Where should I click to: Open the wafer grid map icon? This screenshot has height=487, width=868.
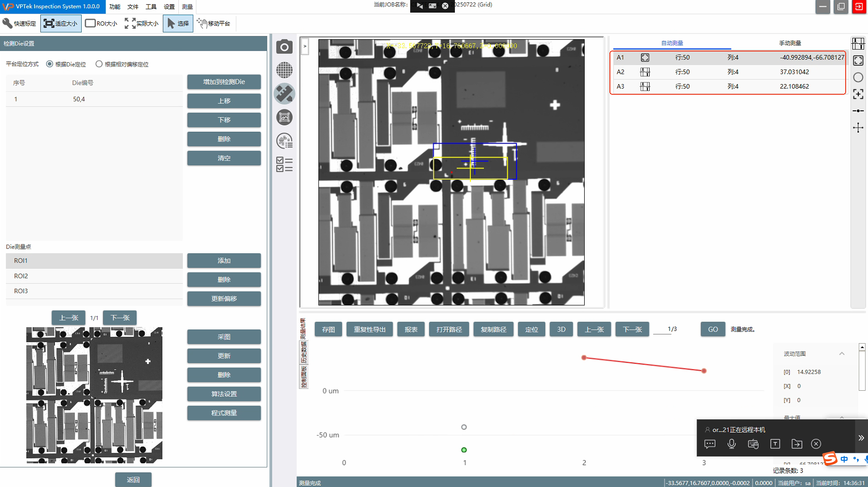tap(284, 70)
